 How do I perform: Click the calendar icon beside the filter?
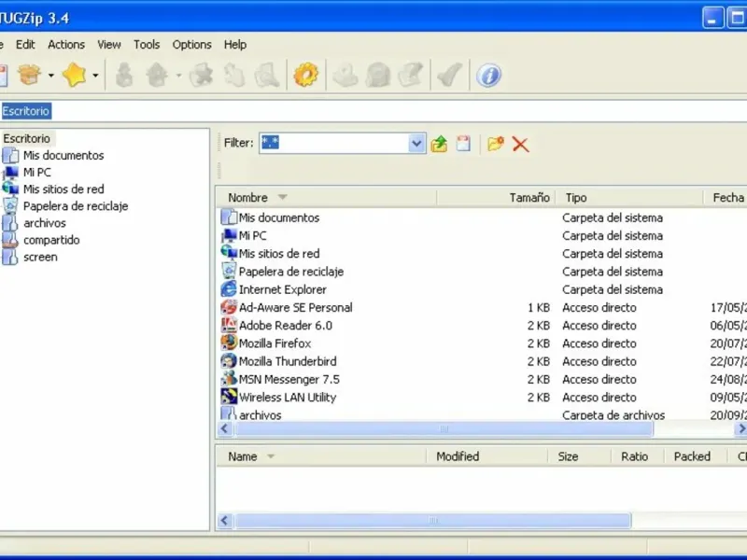(463, 144)
